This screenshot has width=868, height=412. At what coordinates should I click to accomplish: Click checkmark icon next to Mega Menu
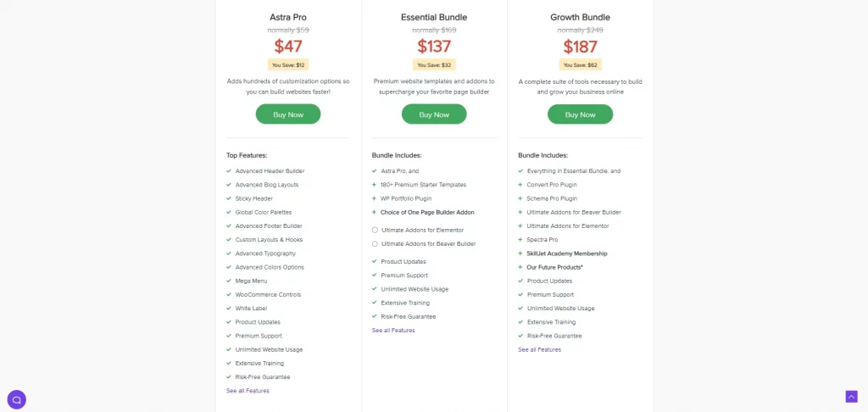[x=229, y=281]
